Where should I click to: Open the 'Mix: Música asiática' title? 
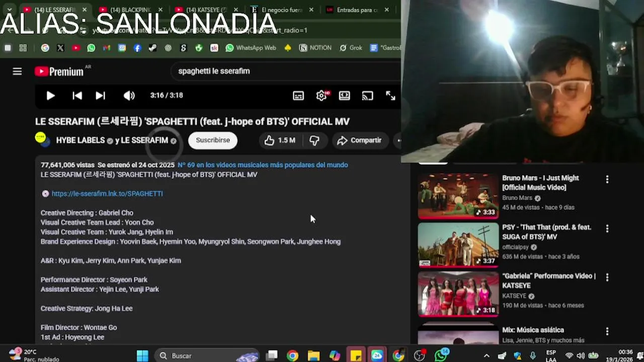(x=533, y=330)
